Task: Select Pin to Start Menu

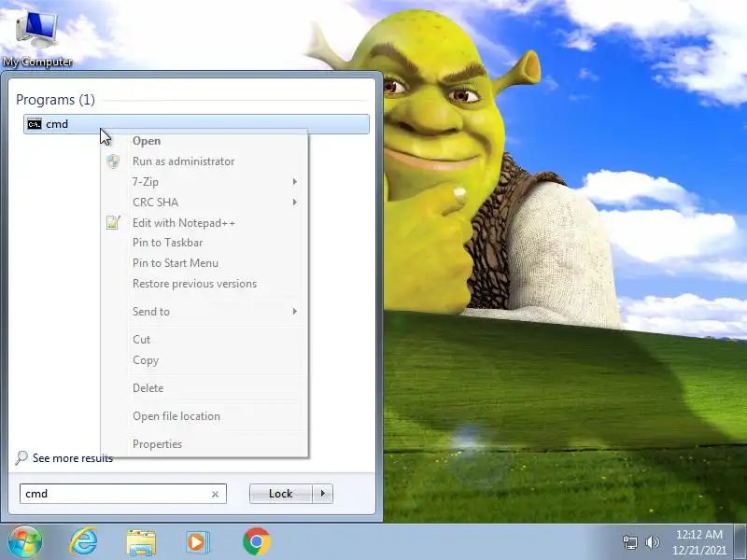Action: 204,263
